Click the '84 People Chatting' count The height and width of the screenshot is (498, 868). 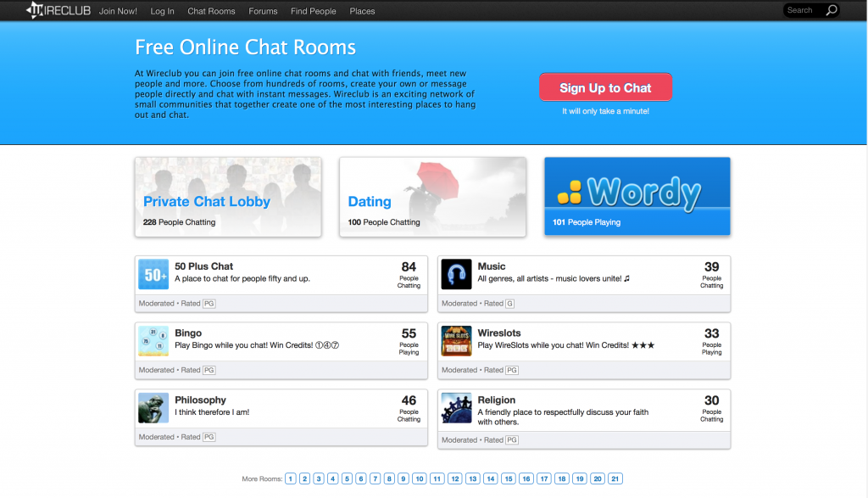409,275
